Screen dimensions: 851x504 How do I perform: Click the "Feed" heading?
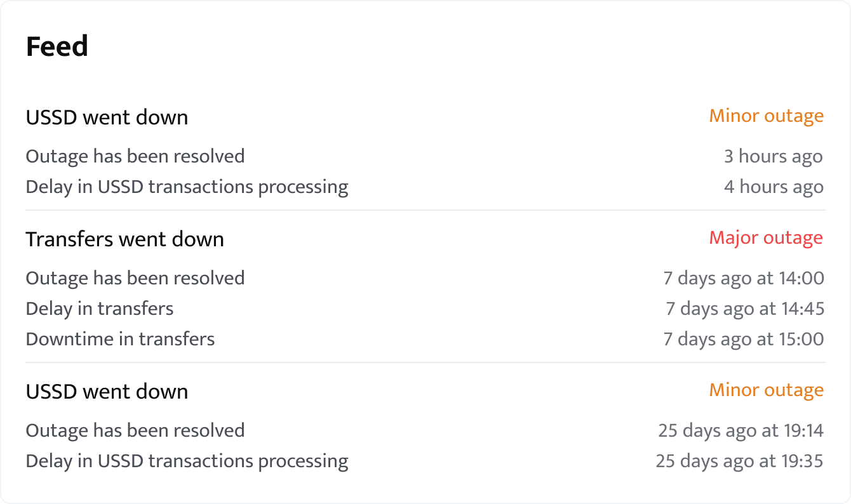57,47
